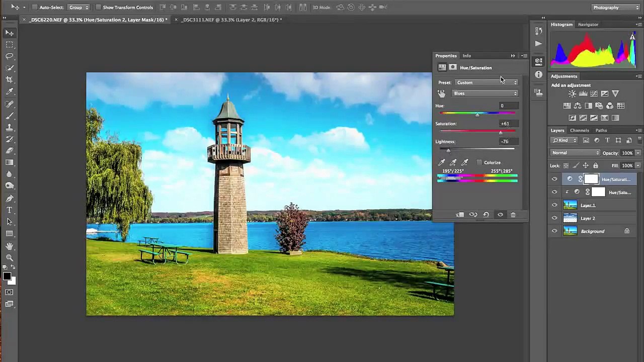
Task: Add a Color Balance adjustment
Action: pos(578,106)
